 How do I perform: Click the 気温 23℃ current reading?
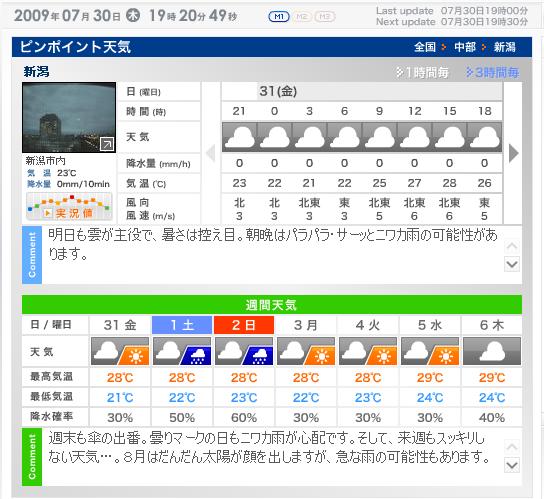[52, 173]
